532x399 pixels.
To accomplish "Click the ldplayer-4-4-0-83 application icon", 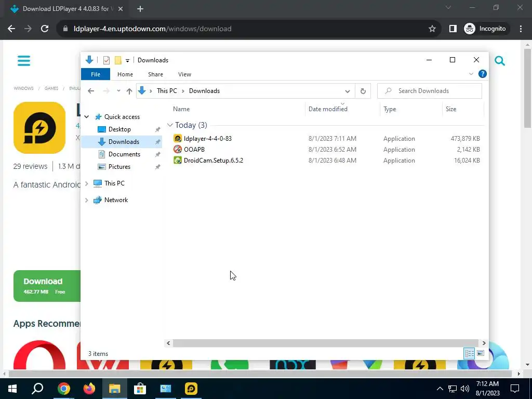I will pos(178,138).
